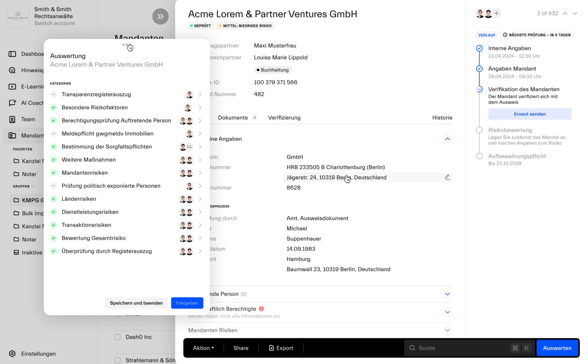The width and height of the screenshot is (588, 364).
Task: Open Transparenzregisterauszug with its chevron
Action: [200, 94]
